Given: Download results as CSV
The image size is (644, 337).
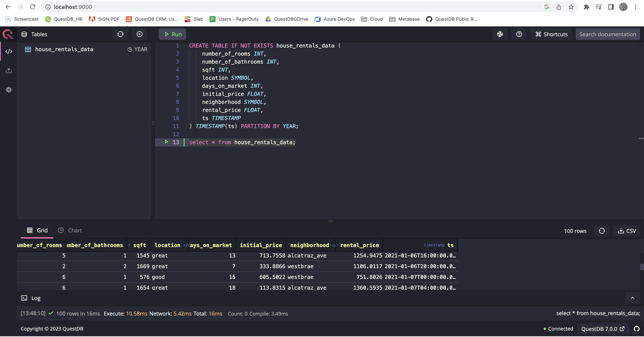Looking at the screenshot, I should 627,231.
